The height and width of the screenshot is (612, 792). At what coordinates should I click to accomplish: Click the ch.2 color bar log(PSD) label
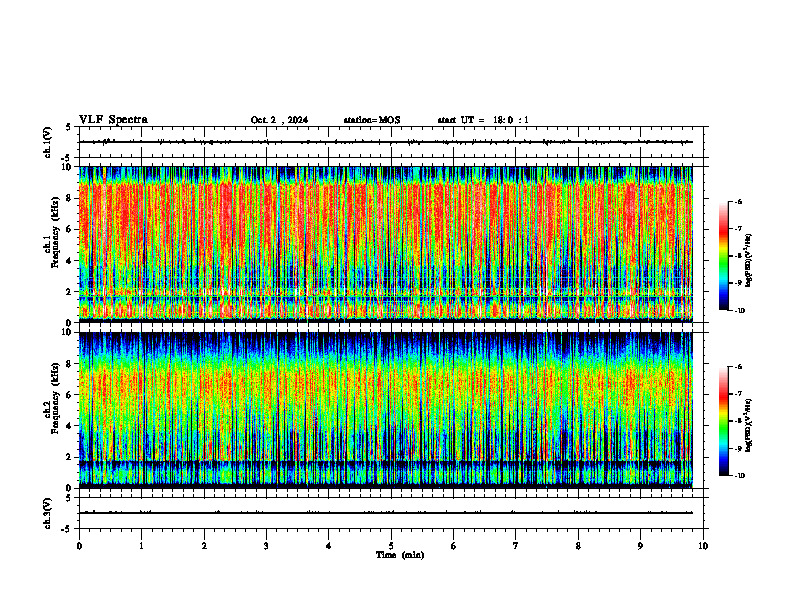pyautogui.click(x=749, y=425)
